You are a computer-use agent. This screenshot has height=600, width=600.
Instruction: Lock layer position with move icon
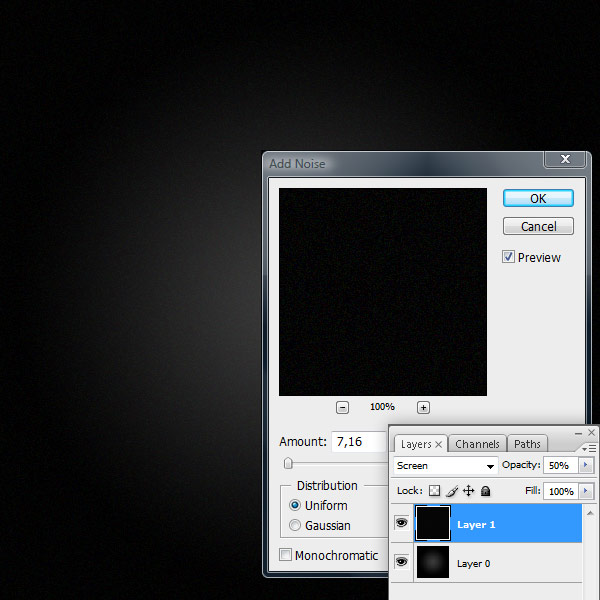point(469,491)
